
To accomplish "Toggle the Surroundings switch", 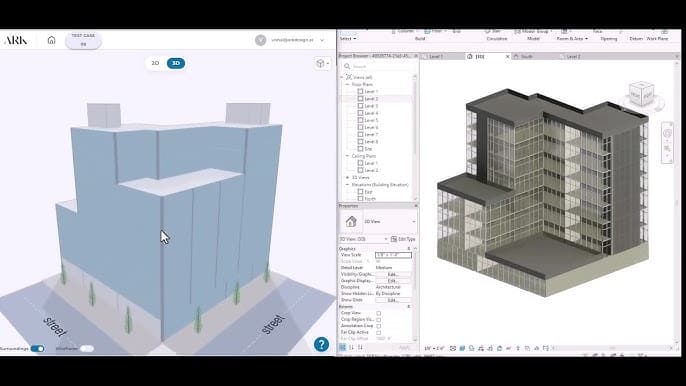I will tap(37, 348).
